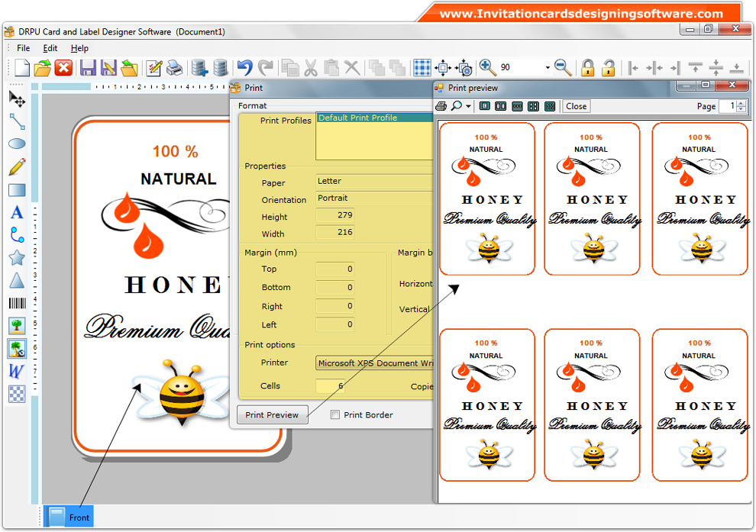Open the Edit menu
This screenshot has height=532, width=756.
click(x=50, y=47)
